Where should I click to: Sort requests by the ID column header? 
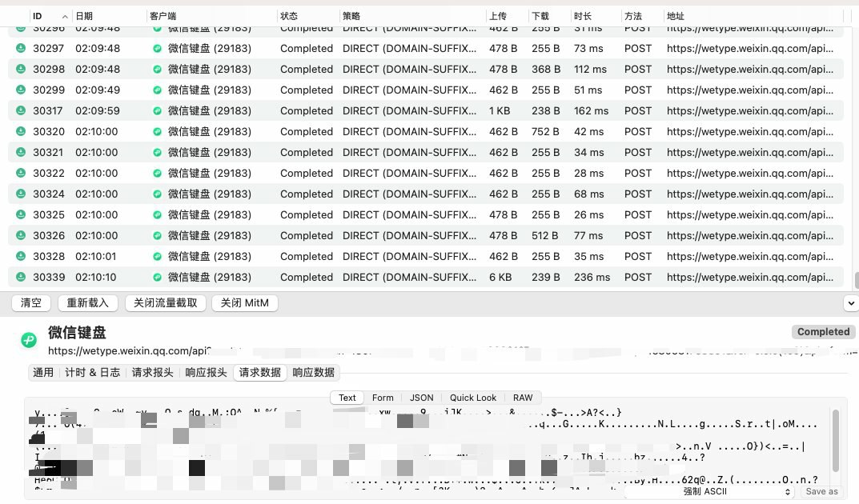point(50,17)
